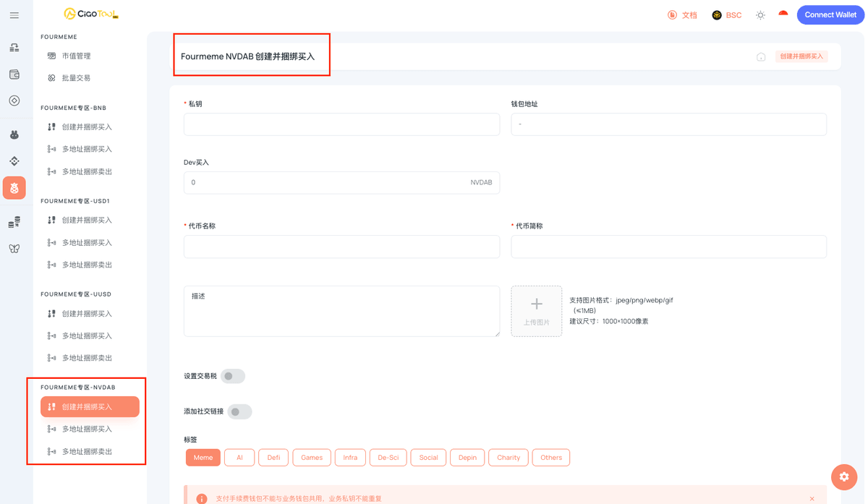This screenshot has width=868, height=504.
Task: Focus the 代币名称 token name field
Action: pyautogui.click(x=341, y=247)
